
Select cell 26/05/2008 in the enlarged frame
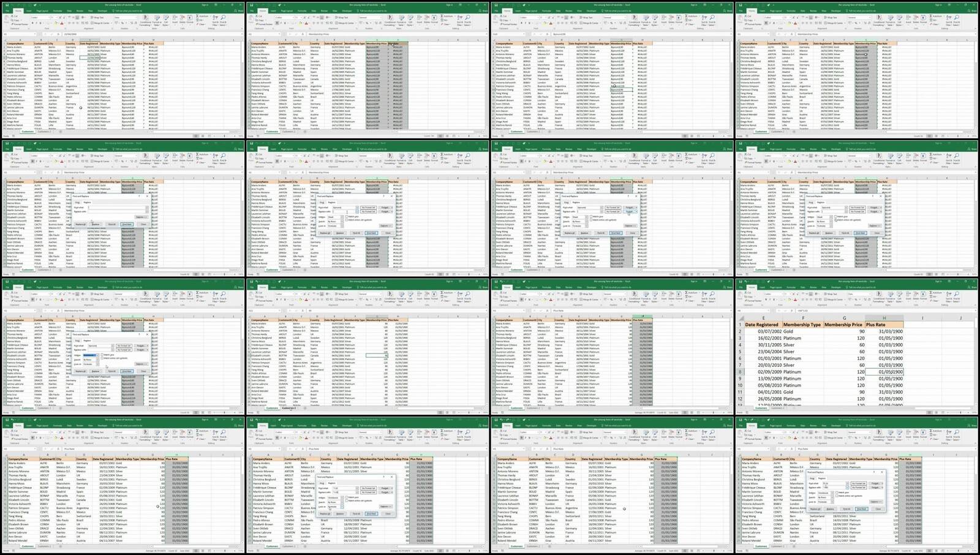[762, 399]
